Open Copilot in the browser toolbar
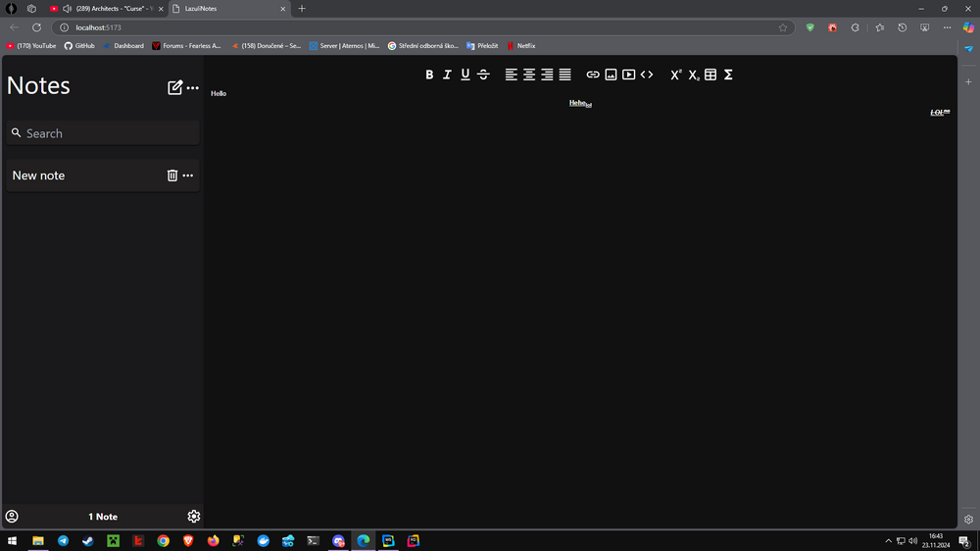The image size is (980, 551). 968,27
